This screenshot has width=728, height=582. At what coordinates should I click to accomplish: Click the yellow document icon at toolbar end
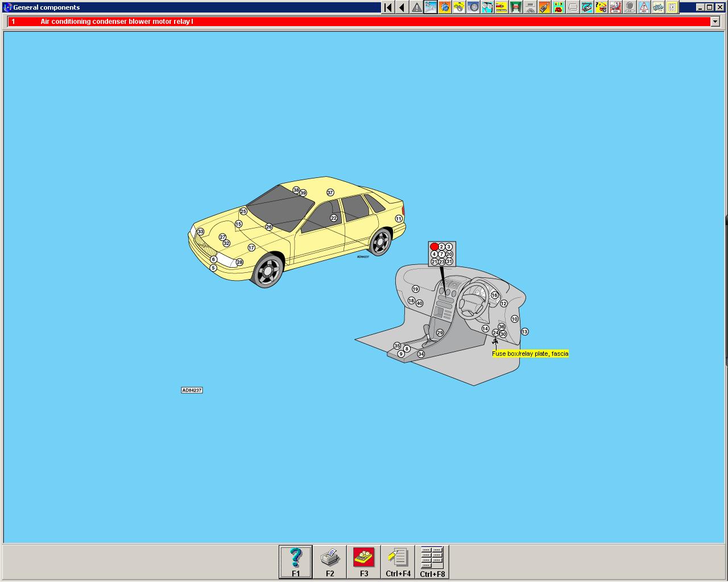pyautogui.click(x=672, y=7)
